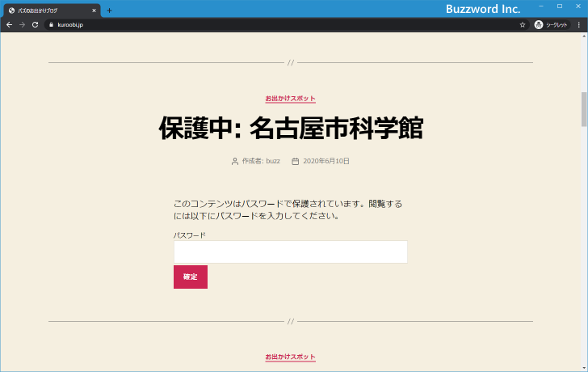Click the パスワード input field
The height and width of the screenshot is (372, 588).
(x=290, y=252)
